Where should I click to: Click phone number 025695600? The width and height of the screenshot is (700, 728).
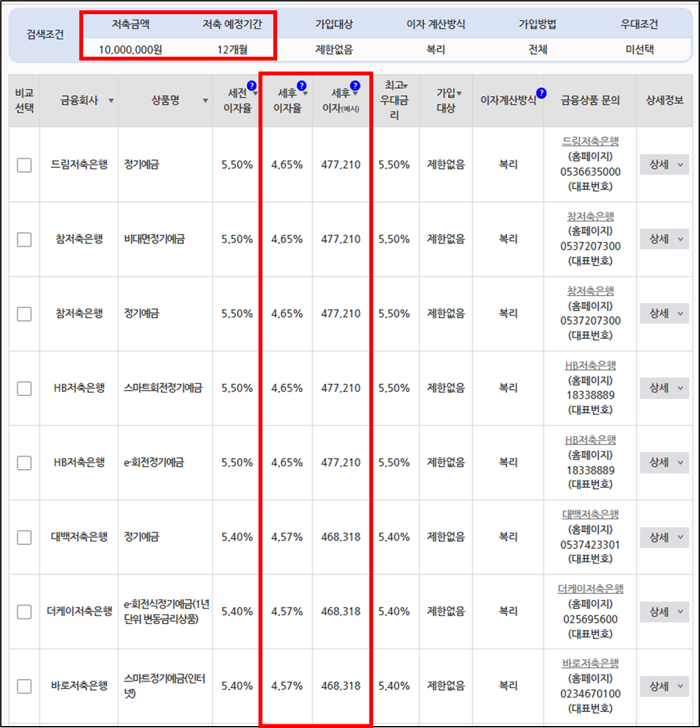(x=590, y=619)
